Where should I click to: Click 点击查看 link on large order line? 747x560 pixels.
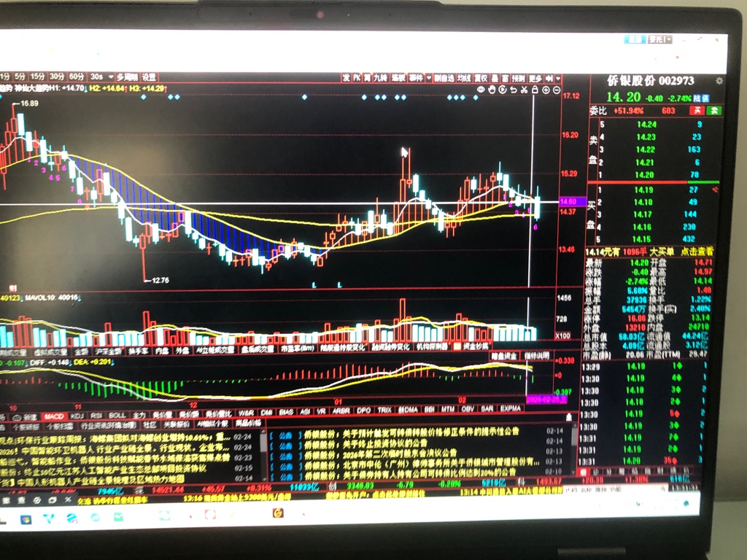[x=697, y=252]
